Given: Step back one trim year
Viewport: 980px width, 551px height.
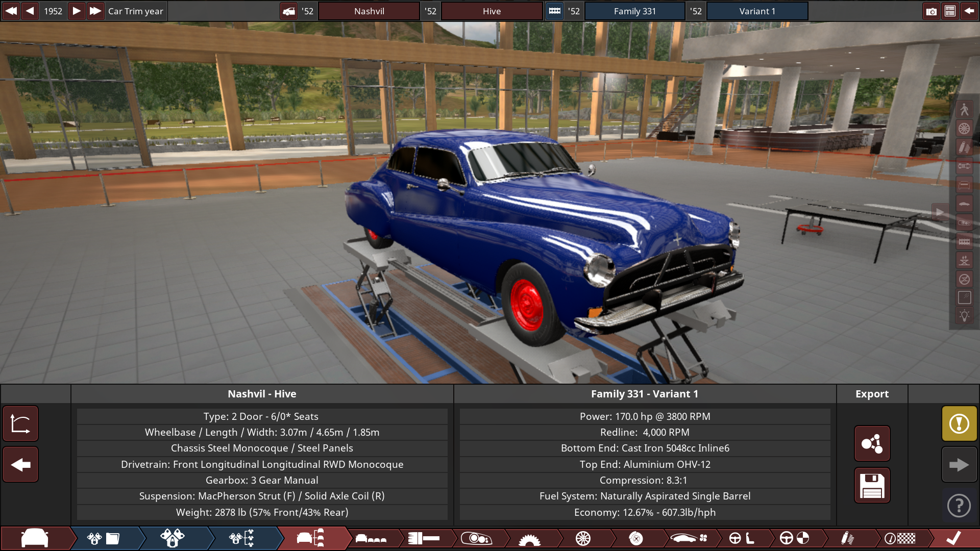Looking at the screenshot, I should point(30,11).
